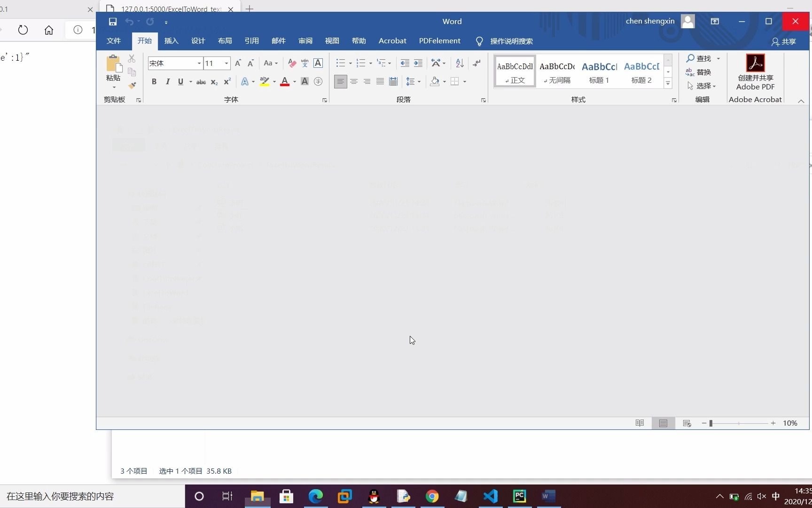Open the font size 11 dropdown

pos(226,63)
